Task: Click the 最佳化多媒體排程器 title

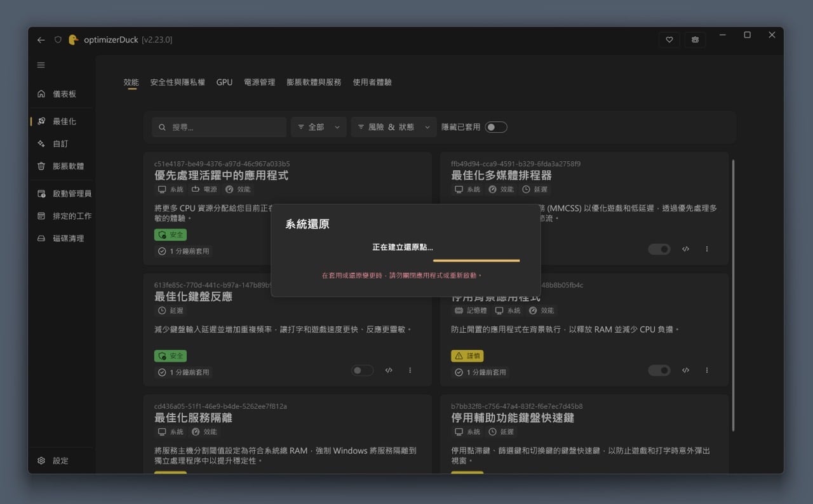Action: (x=502, y=176)
